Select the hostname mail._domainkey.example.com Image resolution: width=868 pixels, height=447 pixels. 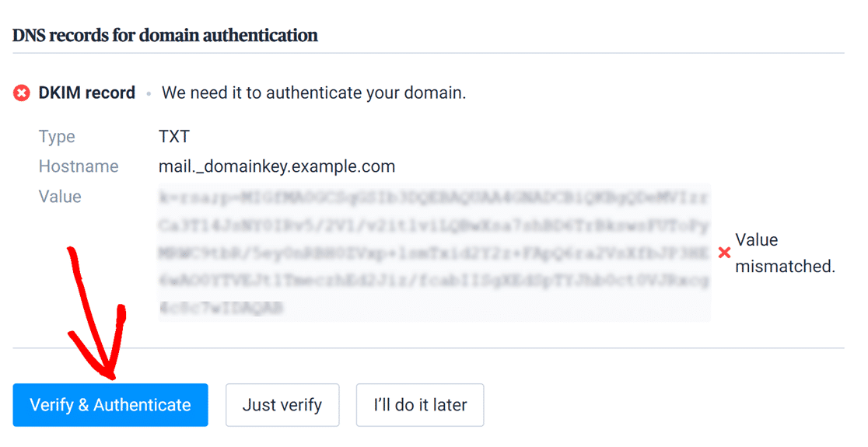[x=277, y=166]
